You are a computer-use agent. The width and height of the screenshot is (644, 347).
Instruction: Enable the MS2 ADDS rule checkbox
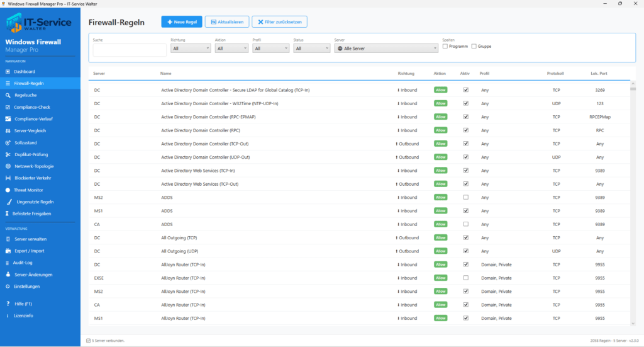tap(466, 197)
